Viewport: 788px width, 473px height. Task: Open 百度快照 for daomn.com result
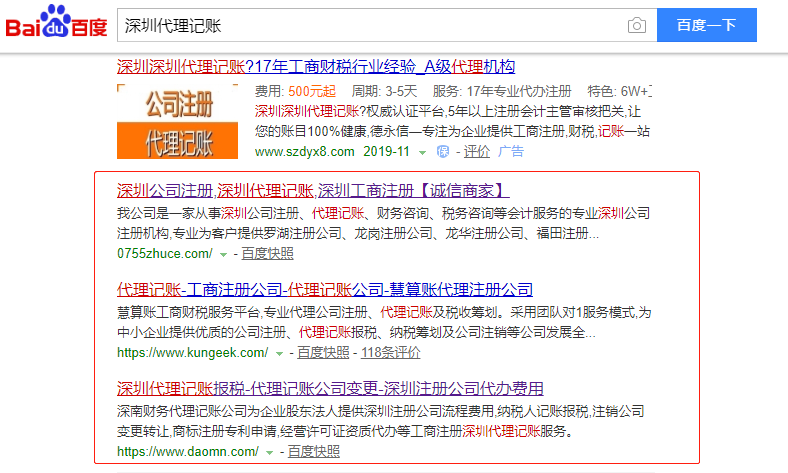coord(314,451)
